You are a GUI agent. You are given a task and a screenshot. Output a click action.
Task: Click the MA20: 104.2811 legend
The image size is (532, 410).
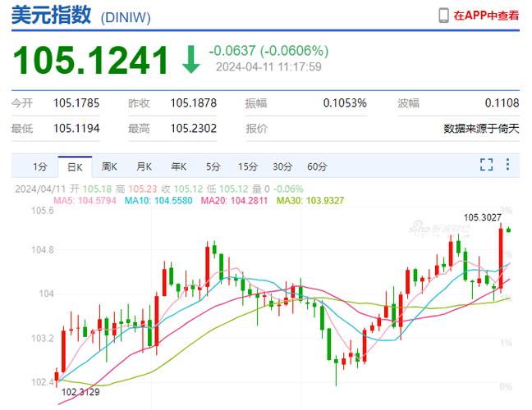coord(234,201)
